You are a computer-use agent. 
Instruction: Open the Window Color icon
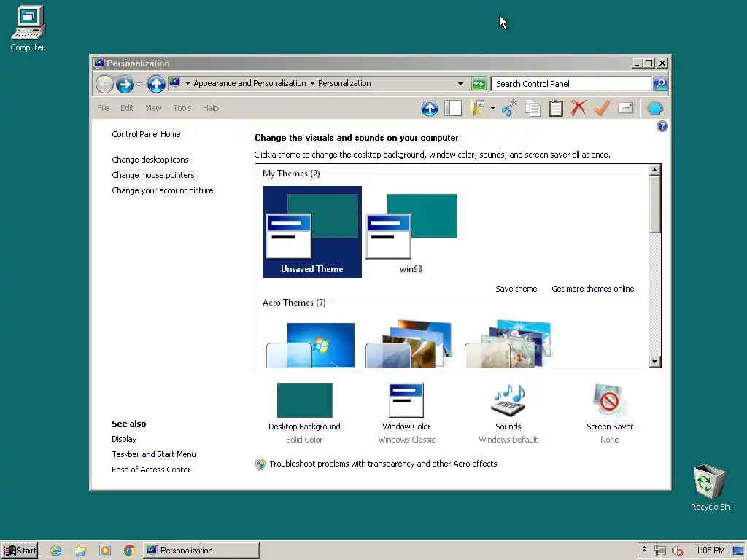[406, 400]
